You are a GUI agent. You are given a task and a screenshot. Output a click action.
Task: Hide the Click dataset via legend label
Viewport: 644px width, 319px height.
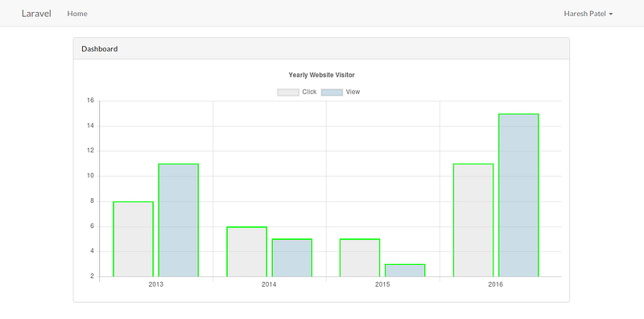click(309, 92)
